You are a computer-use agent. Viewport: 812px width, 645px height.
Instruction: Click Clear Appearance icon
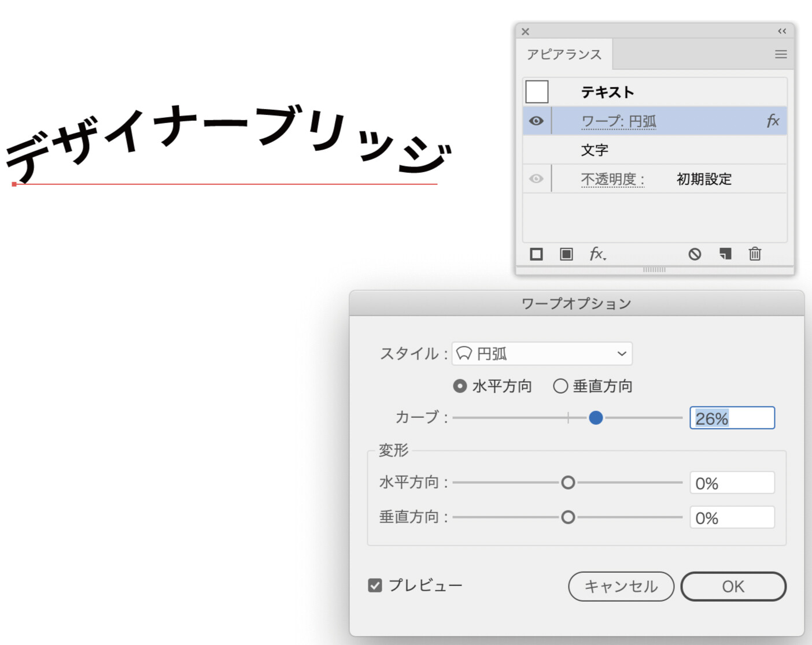tap(695, 254)
